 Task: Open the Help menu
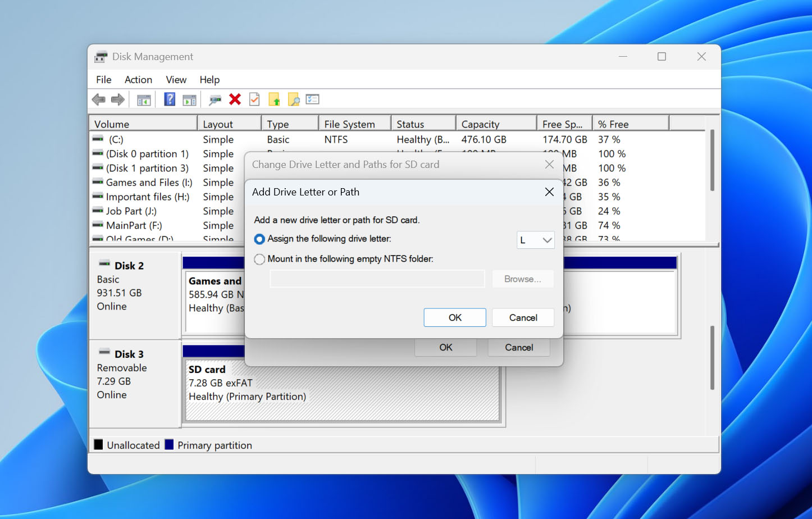[209, 80]
